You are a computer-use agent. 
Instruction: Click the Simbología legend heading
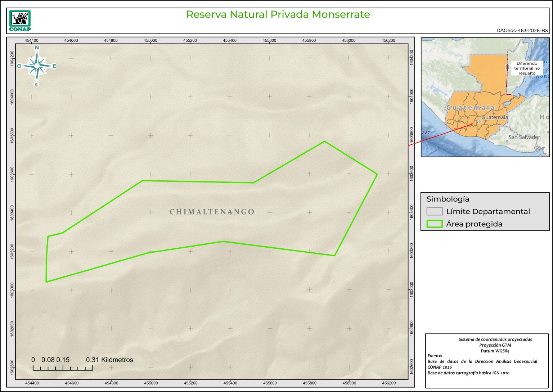point(448,199)
